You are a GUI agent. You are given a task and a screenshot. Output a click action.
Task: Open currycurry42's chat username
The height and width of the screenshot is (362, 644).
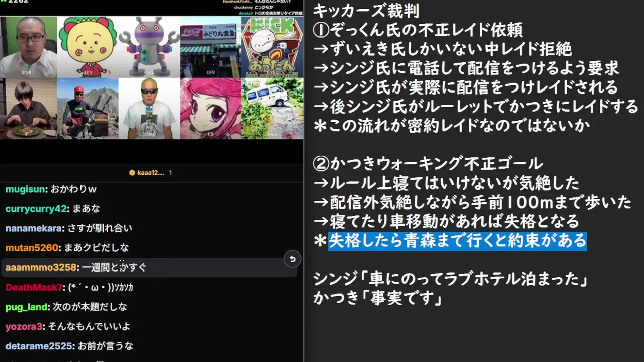click(36, 209)
